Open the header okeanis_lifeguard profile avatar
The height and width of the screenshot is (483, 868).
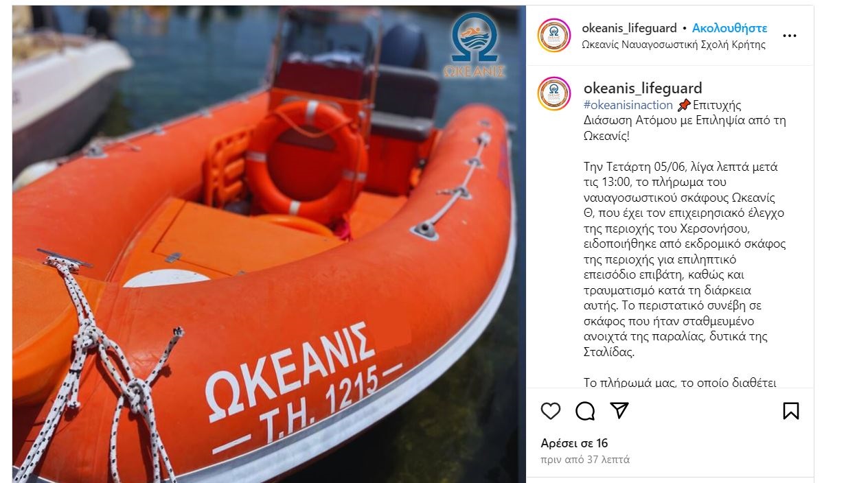pyautogui.click(x=554, y=36)
